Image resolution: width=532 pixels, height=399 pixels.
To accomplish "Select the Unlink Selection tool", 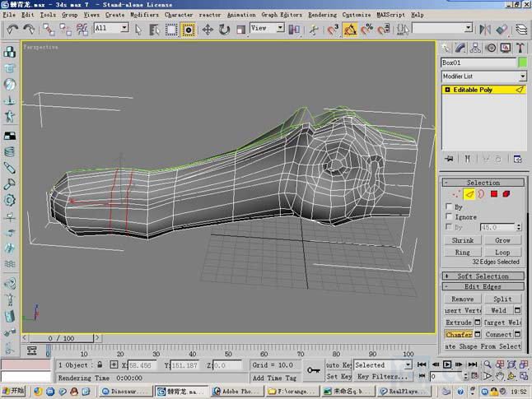I will [65, 30].
